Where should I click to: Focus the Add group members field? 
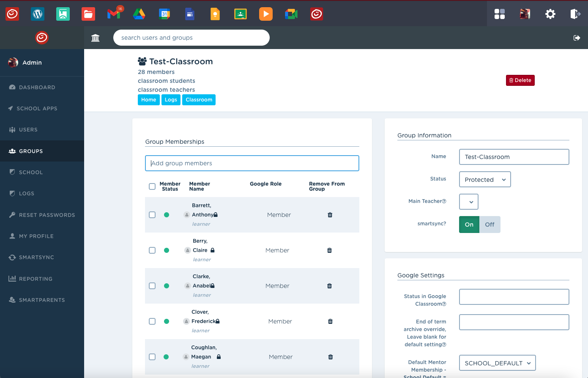(252, 163)
